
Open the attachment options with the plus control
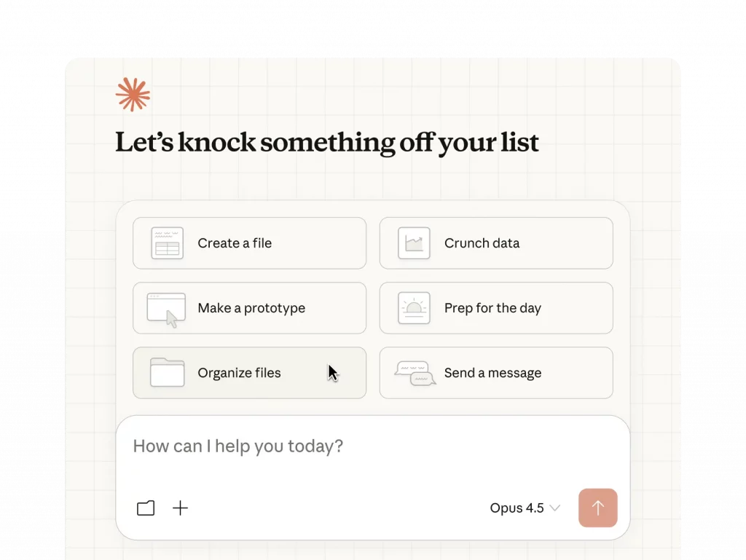(180, 508)
